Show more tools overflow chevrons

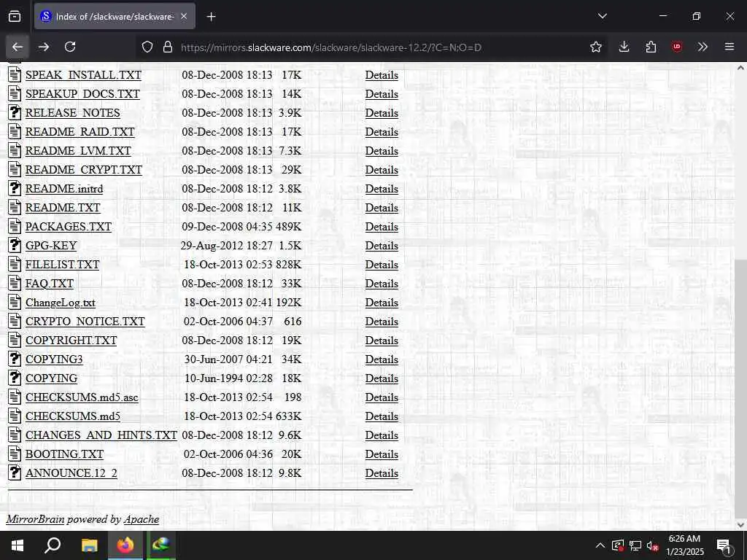click(703, 47)
